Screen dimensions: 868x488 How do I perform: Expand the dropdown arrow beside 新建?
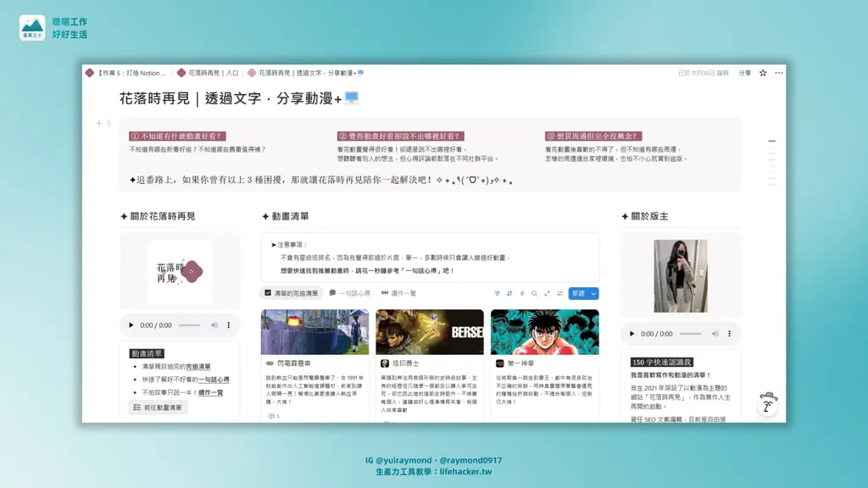pos(594,294)
